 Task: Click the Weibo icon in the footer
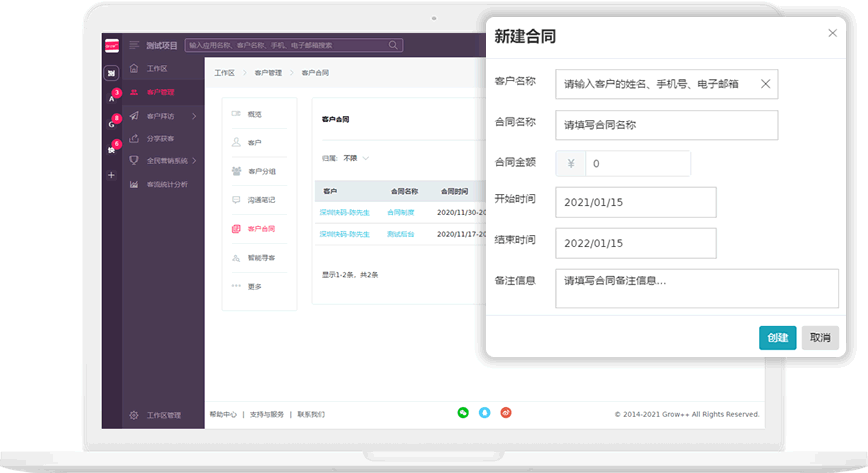506,412
